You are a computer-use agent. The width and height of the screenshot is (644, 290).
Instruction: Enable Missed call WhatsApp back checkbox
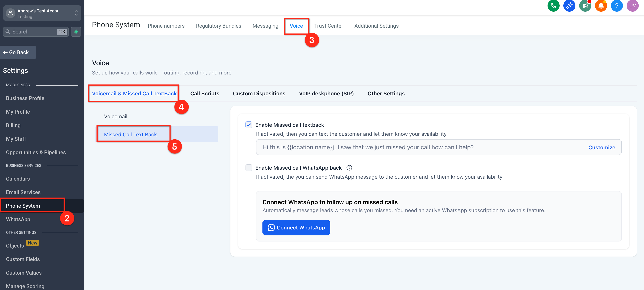(x=249, y=168)
